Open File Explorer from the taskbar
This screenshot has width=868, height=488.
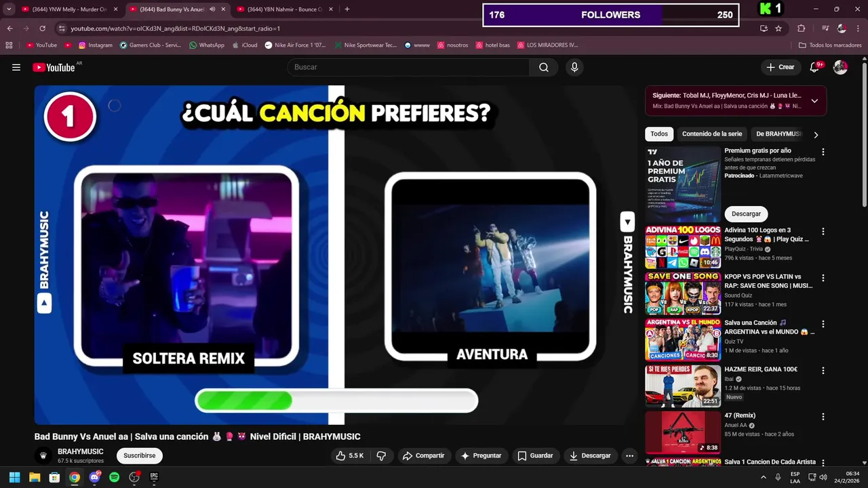[x=35, y=477]
